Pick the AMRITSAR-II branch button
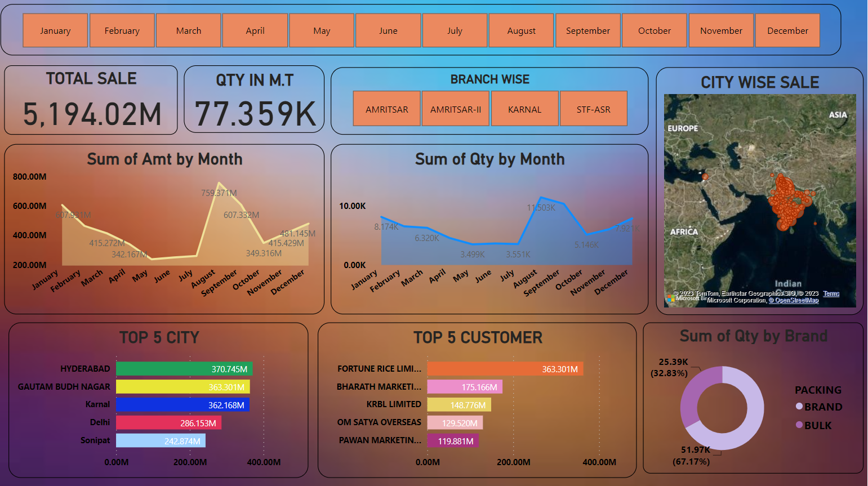 (x=455, y=109)
